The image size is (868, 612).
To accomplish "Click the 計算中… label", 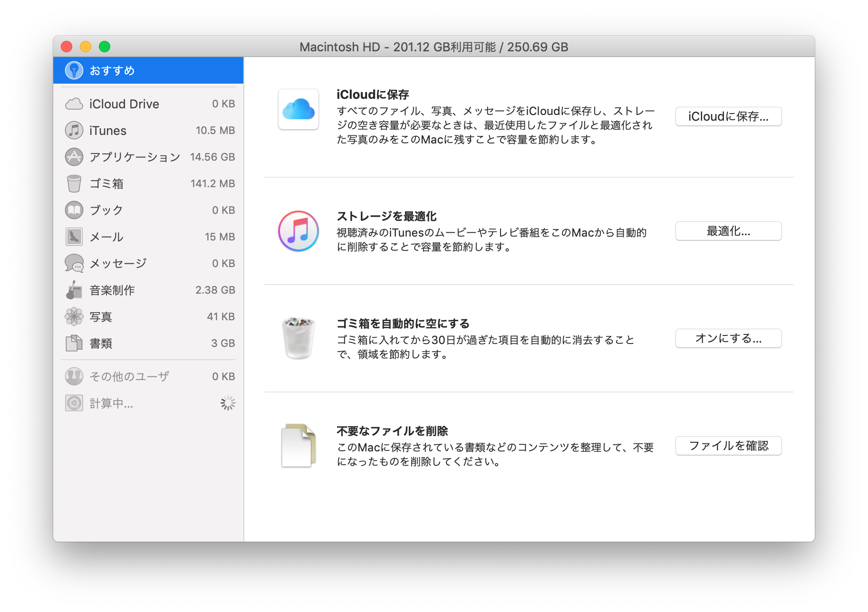I will click(x=112, y=403).
